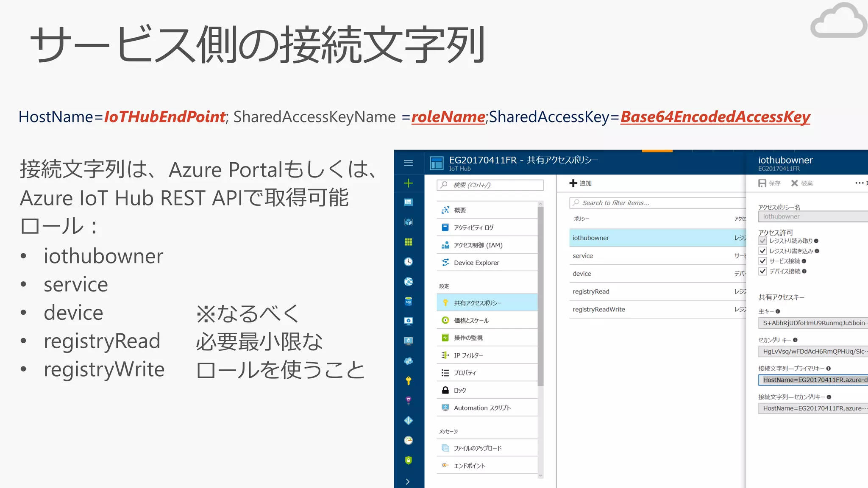Open App Services globe icon in sidebar
This screenshot has width=868, height=488.
(408, 282)
